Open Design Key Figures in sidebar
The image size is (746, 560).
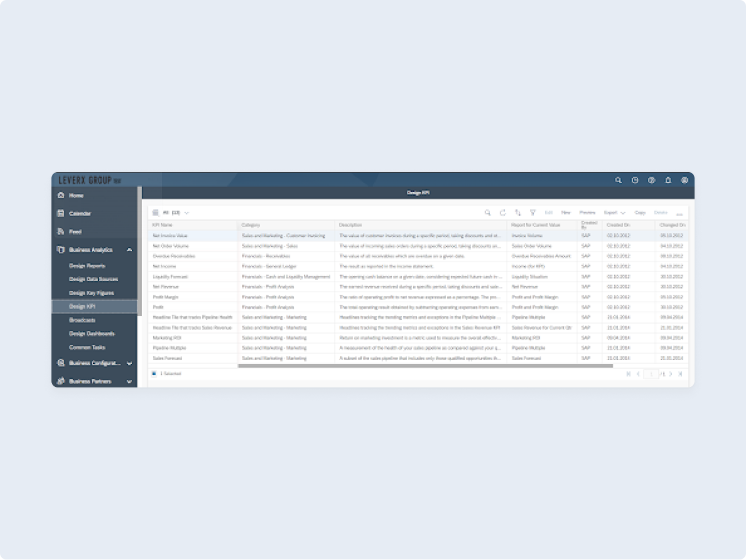click(92, 293)
